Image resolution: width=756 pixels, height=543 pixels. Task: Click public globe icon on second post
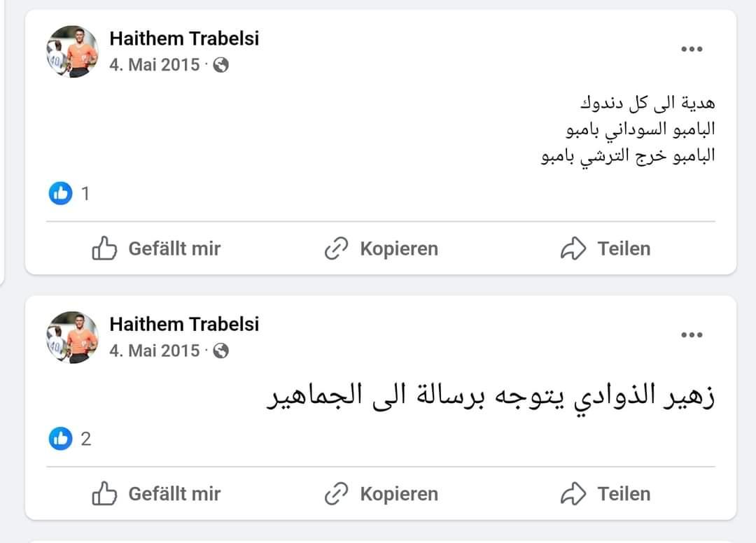coord(220,351)
